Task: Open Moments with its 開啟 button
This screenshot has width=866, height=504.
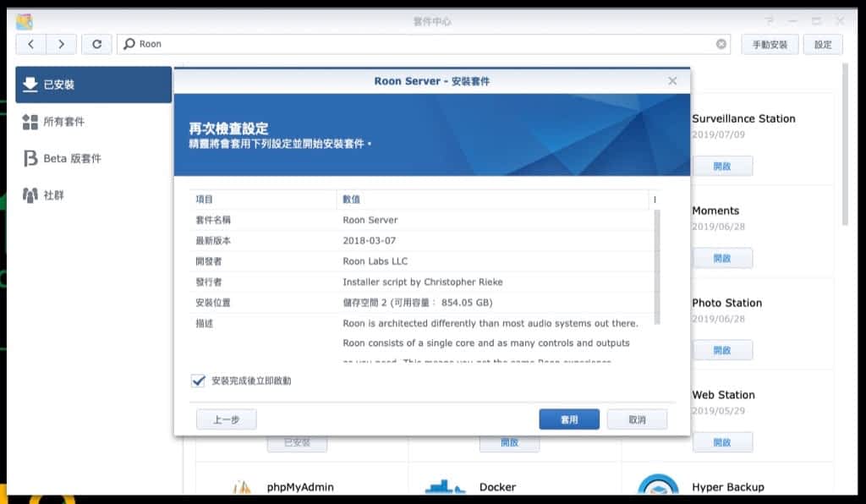Action: [x=722, y=259]
